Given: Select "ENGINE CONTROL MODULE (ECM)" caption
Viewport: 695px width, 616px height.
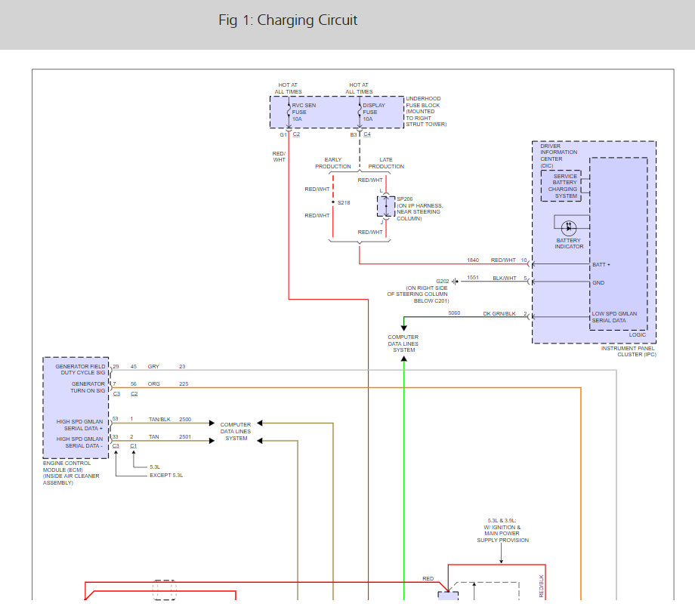Looking at the screenshot, I should point(66,467).
